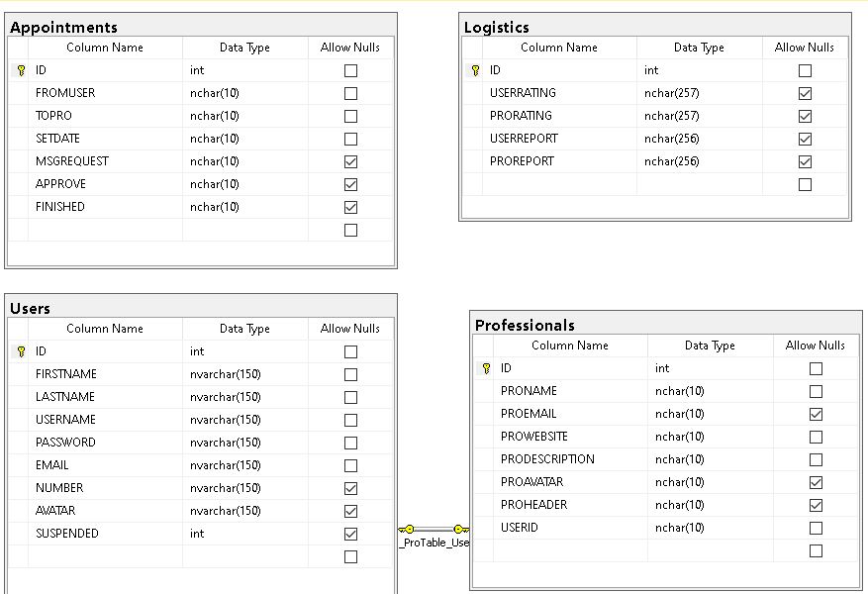Select key endpoint of relationship line near Professionals table
Viewport: 868px width, 594px height.
coord(460,530)
